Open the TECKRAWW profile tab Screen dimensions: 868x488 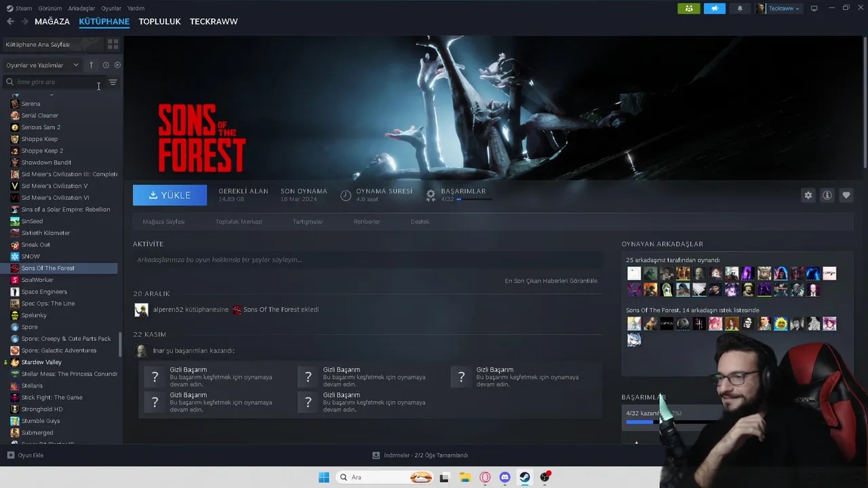[214, 22]
